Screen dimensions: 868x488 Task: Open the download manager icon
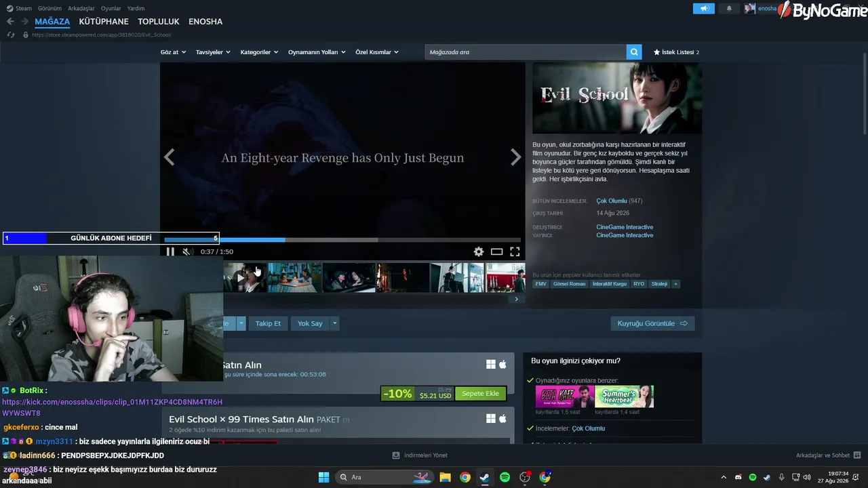pos(397,455)
